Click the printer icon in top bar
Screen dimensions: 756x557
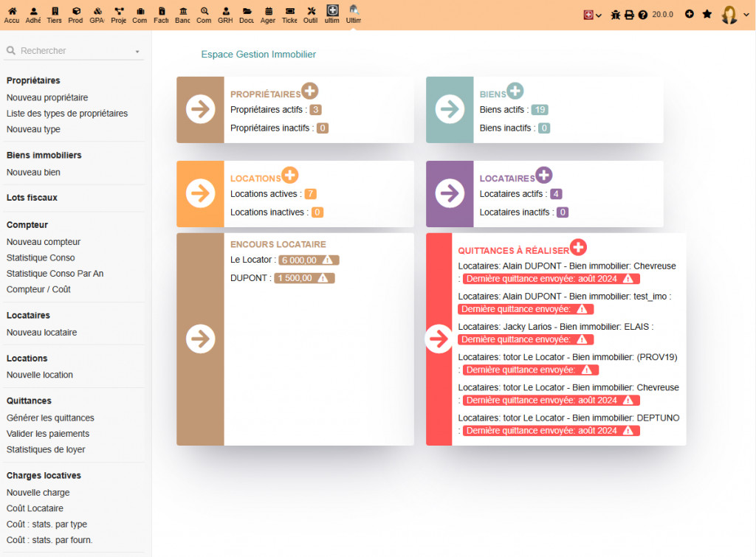click(x=629, y=15)
